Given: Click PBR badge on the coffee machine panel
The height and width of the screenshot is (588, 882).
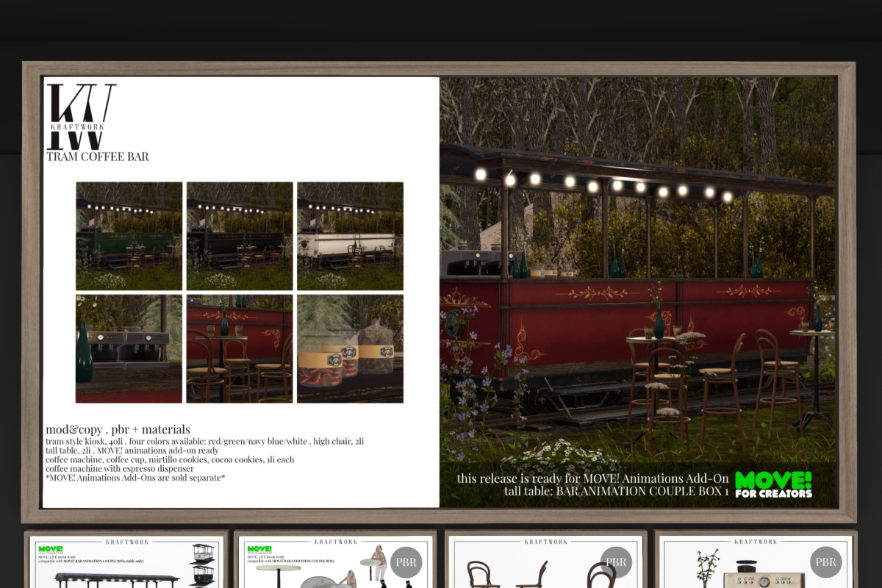Looking at the screenshot, I should coord(826,563).
